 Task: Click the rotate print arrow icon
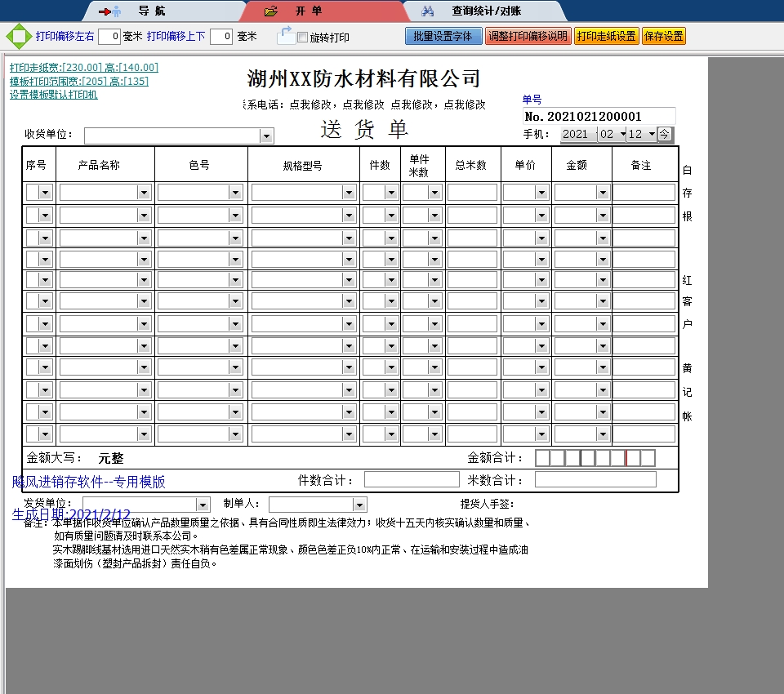coord(286,35)
